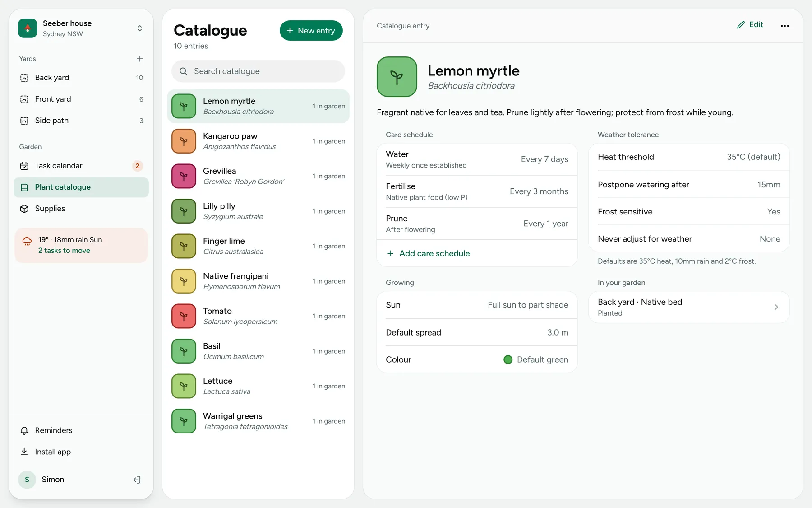The width and height of the screenshot is (812, 508).
Task: Open the Basil catalogue entry
Action: tap(258, 351)
